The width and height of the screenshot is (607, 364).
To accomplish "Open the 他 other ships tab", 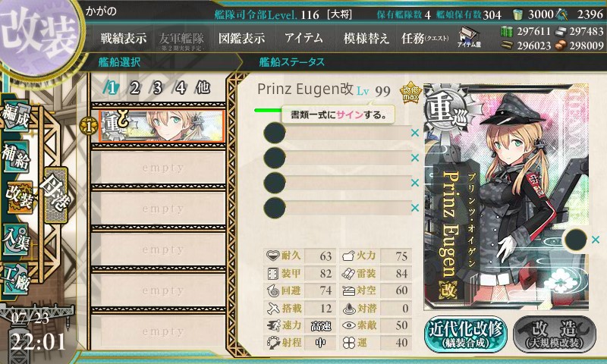I will (x=203, y=88).
